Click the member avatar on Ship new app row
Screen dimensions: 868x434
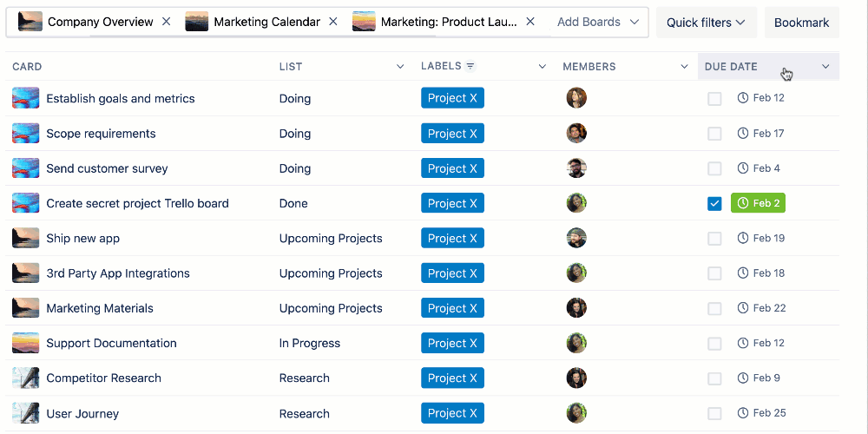(576, 238)
